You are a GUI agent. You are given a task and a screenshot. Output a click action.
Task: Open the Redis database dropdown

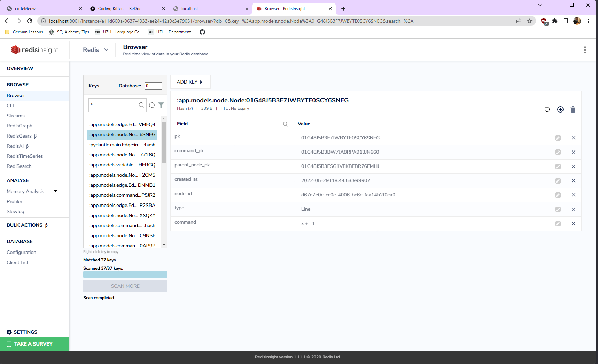tap(96, 50)
